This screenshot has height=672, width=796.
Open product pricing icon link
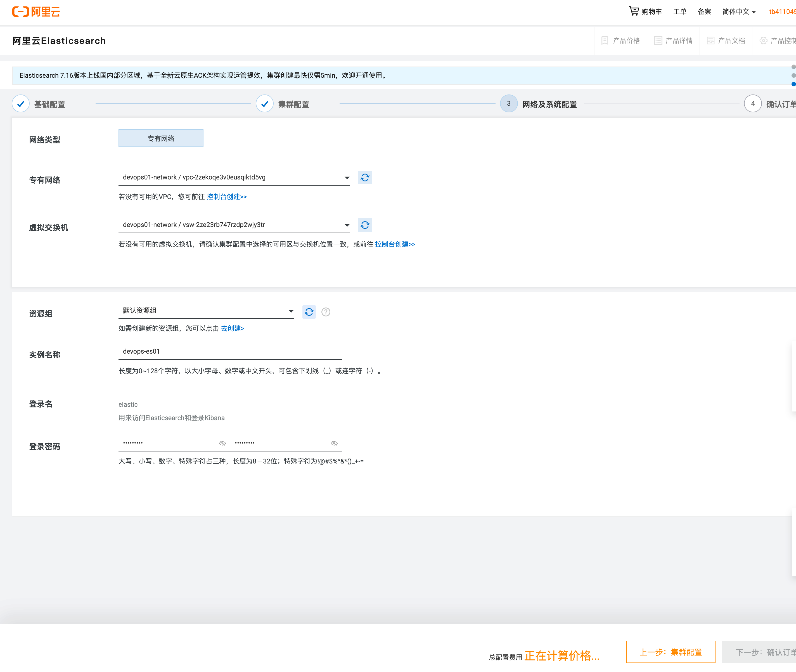coord(605,41)
